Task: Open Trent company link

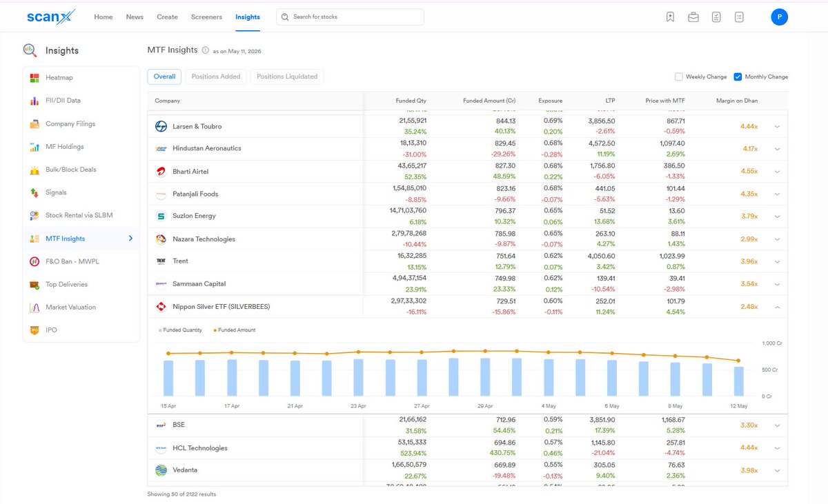Action: pyautogui.click(x=180, y=261)
